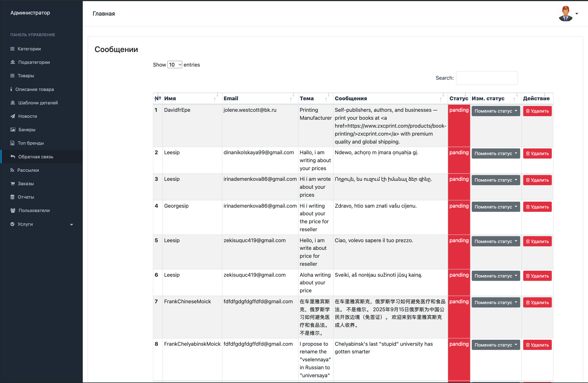Click the Товары list icon
This screenshot has height=383, width=588.
12,76
